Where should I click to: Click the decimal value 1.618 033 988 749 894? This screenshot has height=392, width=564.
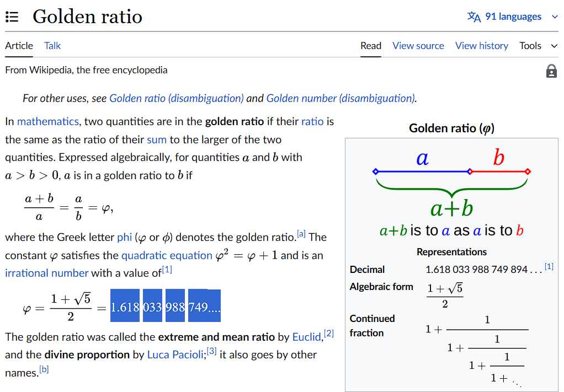pos(483,270)
